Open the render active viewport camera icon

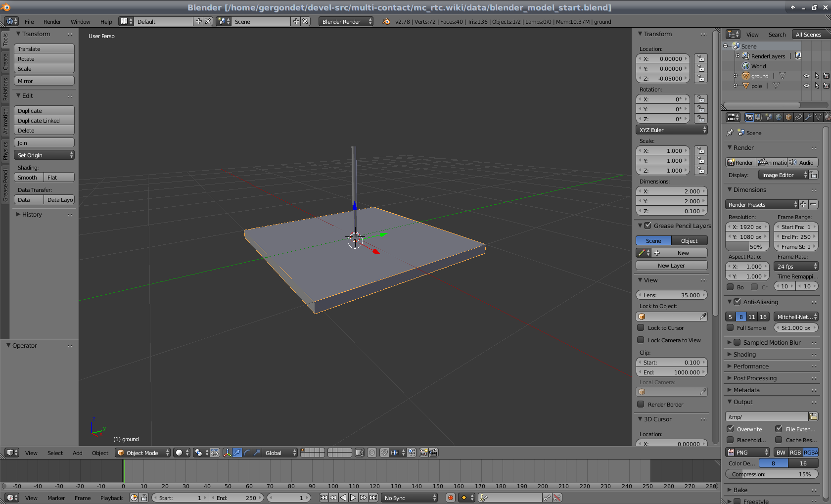click(424, 453)
